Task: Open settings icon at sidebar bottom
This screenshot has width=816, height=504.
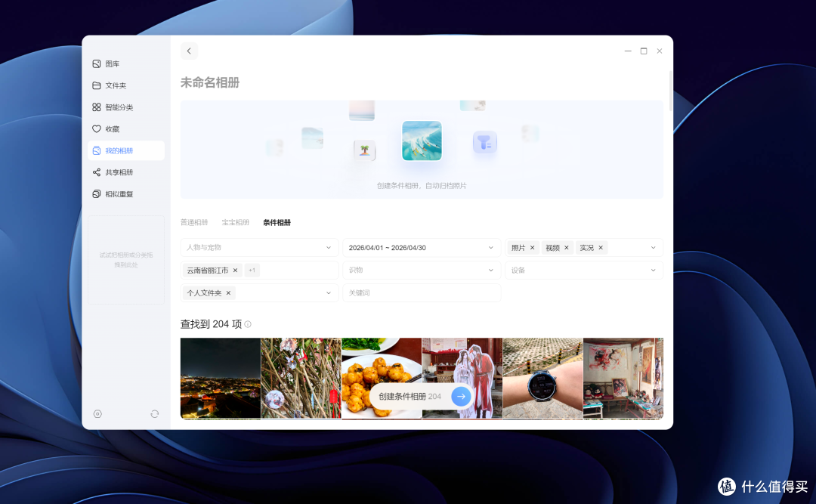Action: (x=97, y=414)
